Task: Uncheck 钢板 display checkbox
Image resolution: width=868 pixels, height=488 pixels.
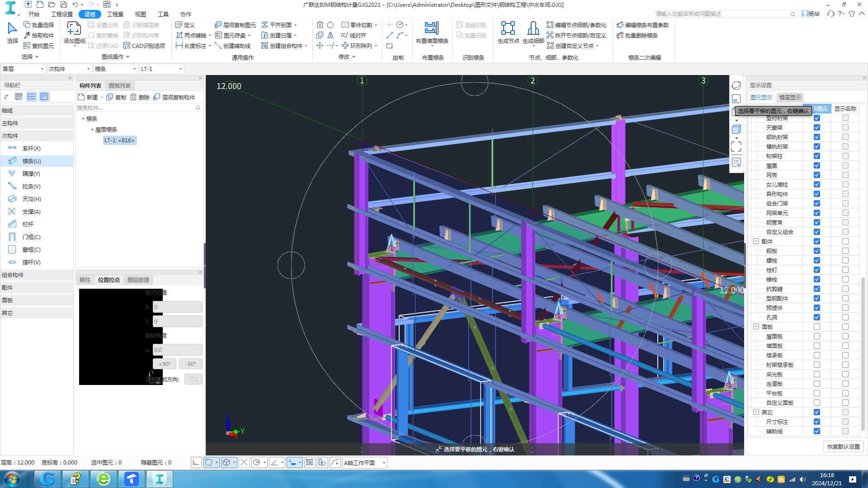Action: [817, 251]
